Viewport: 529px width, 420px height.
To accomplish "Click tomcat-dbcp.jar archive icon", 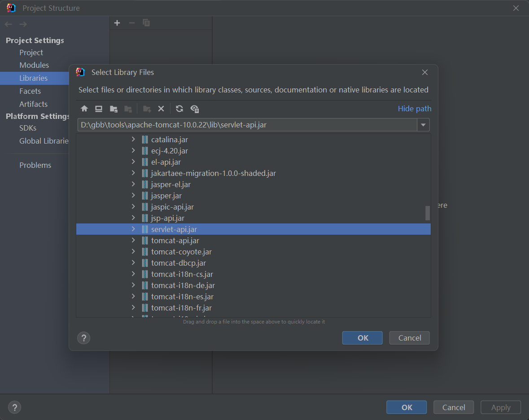I will (x=145, y=263).
